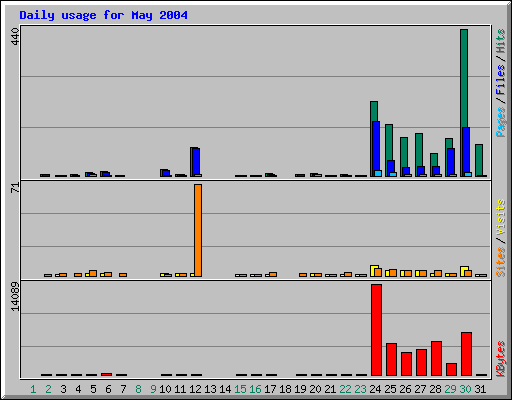Click the KBytes legend label
Viewport: 512px width, 400px height.
coord(500,359)
